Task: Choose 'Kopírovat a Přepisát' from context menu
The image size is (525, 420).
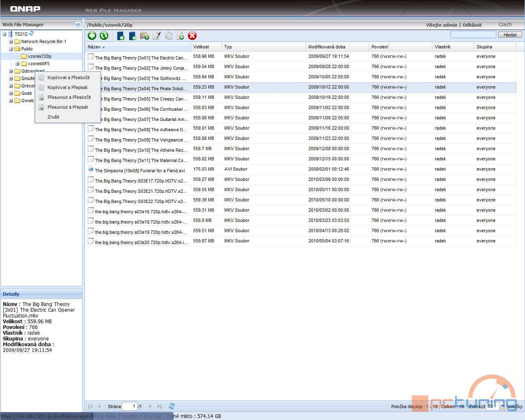Action: pos(67,87)
